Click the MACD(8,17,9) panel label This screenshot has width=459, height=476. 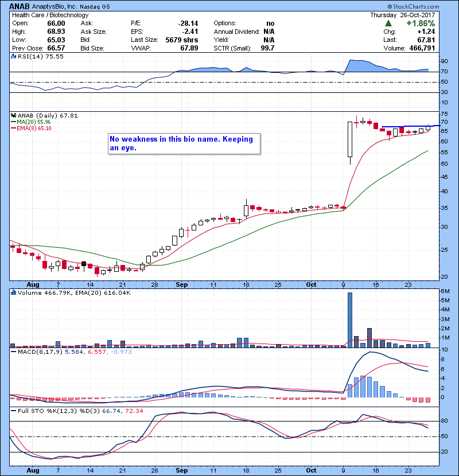click(40, 352)
